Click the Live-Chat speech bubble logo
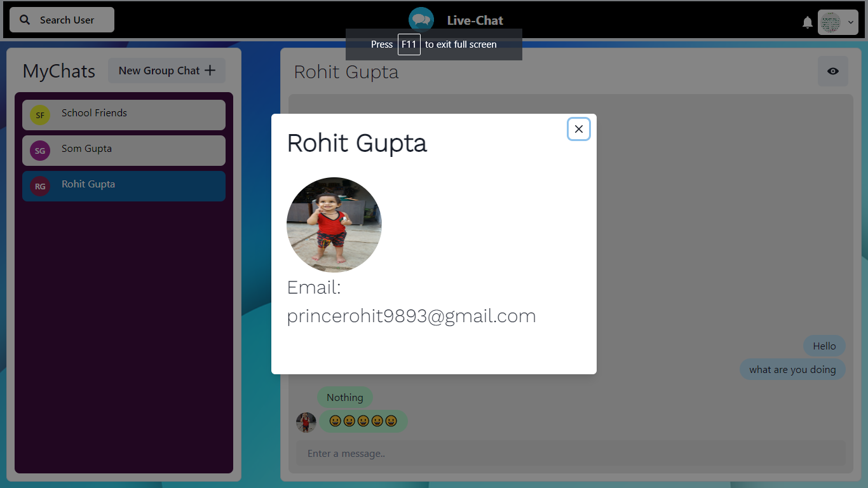 click(x=421, y=18)
